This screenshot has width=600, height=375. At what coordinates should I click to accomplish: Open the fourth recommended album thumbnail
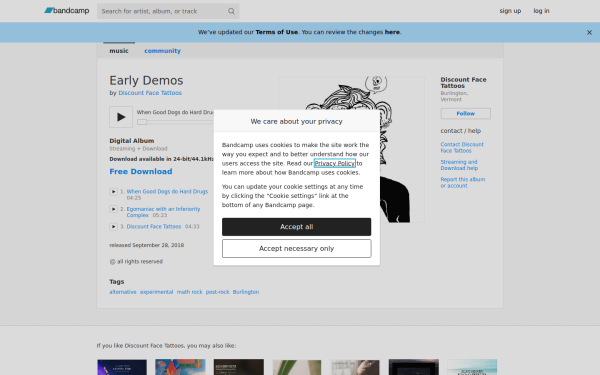297,367
